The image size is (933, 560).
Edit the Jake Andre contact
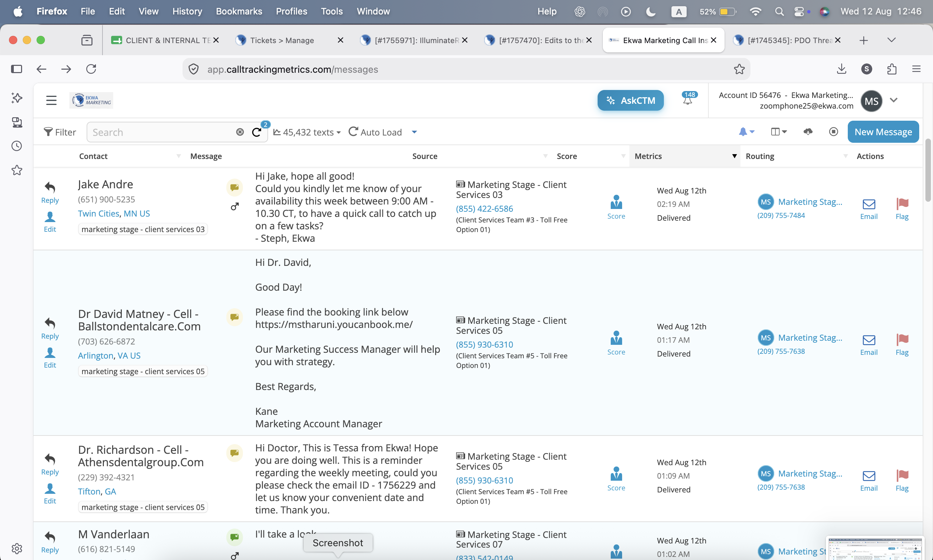pos(50,222)
